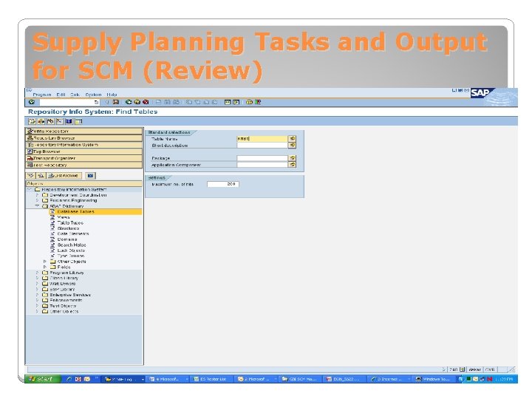This screenshot has height=399, width=532.
Task: Select the Repository Information System button
Action: (x=84, y=145)
